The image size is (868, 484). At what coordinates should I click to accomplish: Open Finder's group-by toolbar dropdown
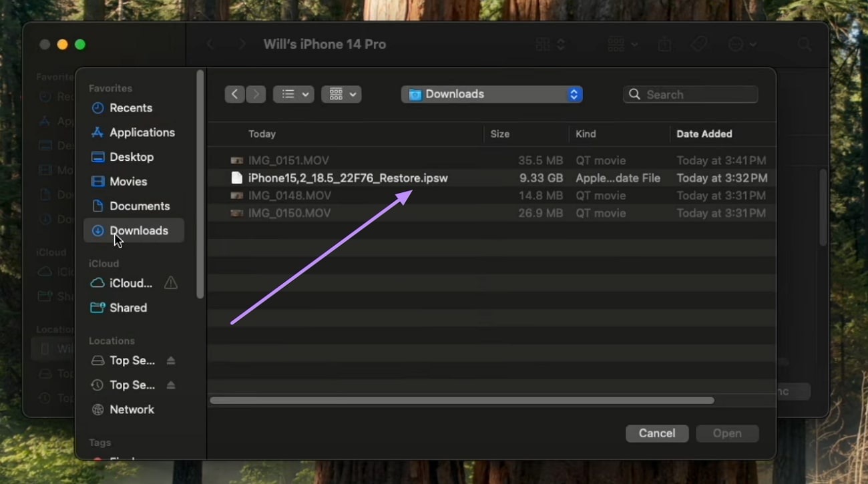pos(622,44)
